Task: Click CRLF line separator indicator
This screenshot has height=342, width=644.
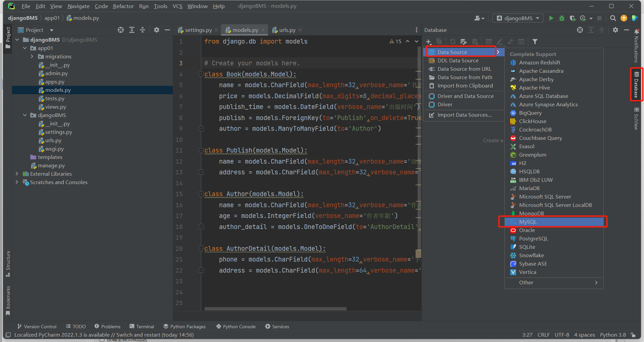Action: [543, 335]
